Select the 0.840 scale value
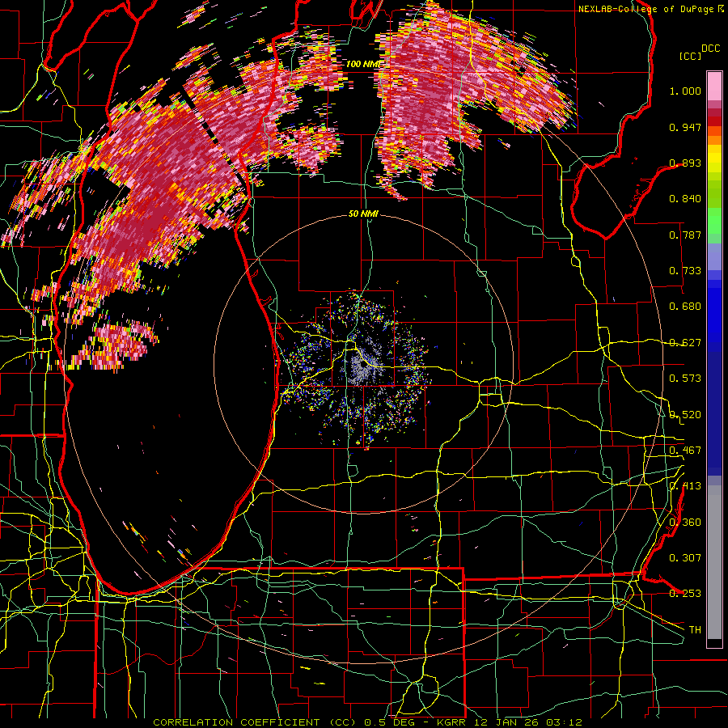This screenshot has width=728, height=728. point(685,199)
